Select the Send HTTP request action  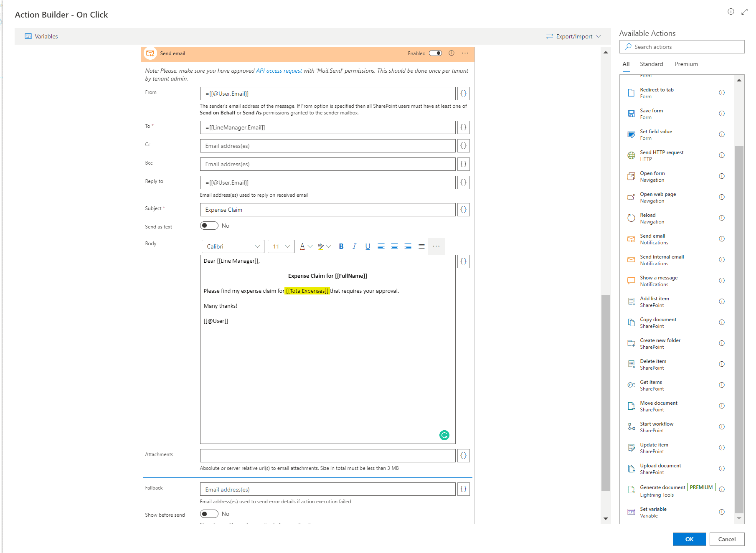click(x=662, y=155)
